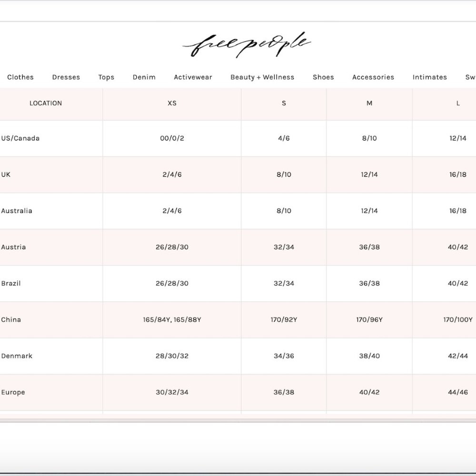Screen dimensions: 476x476
Task: Select Australia L value 16/18
Action: (458, 211)
